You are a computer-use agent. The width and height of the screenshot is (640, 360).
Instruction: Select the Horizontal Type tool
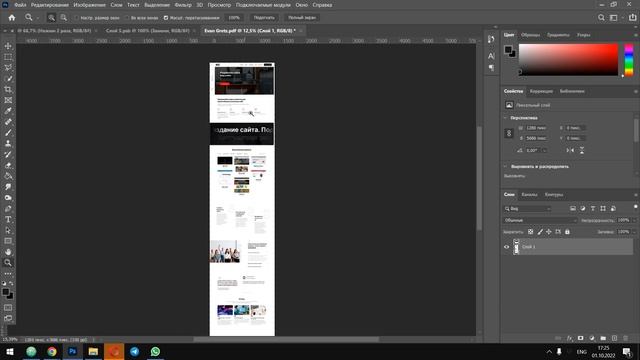tap(8, 220)
